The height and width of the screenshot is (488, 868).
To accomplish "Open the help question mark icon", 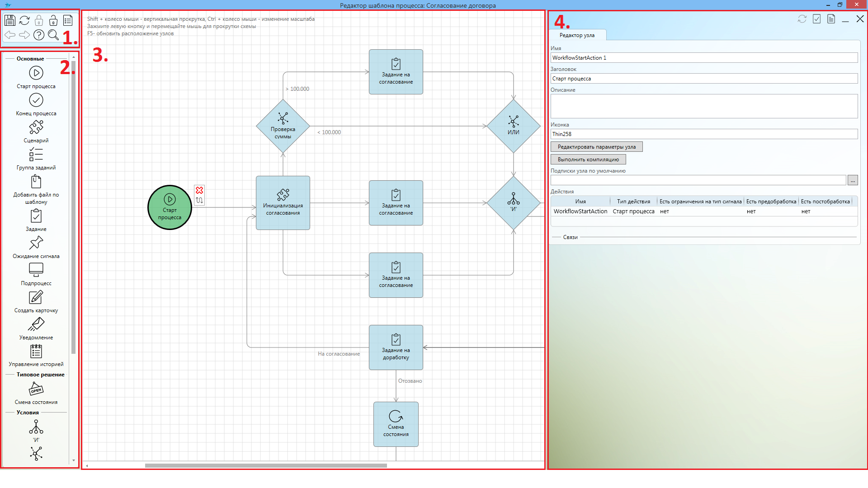I will pos(39,35).
